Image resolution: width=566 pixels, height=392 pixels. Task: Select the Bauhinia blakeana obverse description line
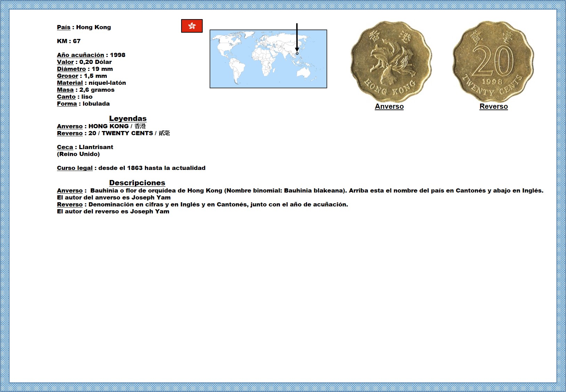(x=300, y=190)
